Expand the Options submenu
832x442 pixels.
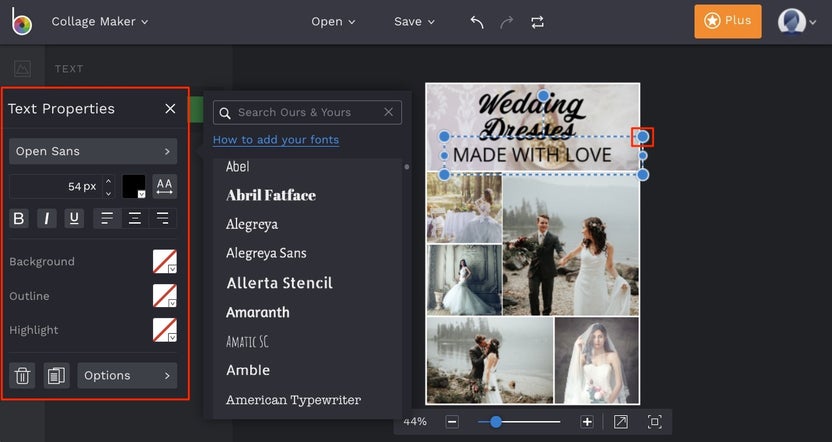[127, 375]
